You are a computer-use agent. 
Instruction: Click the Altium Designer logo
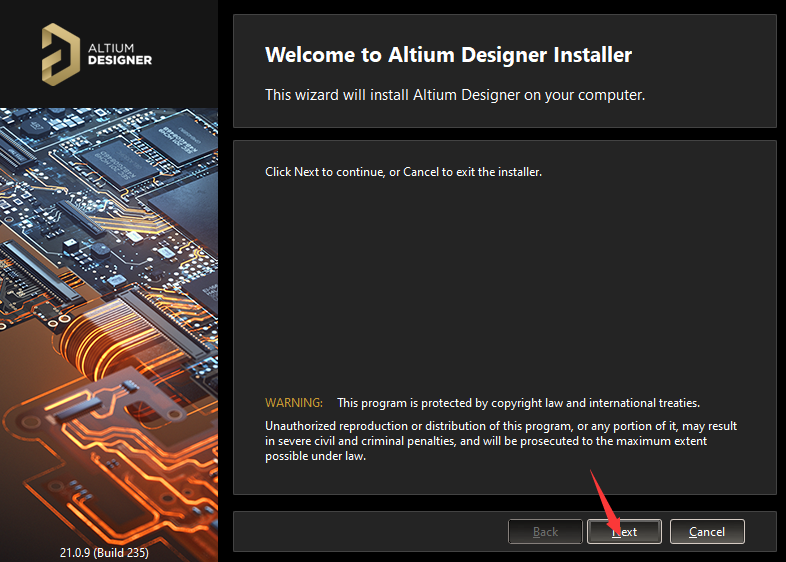(96, 54)
